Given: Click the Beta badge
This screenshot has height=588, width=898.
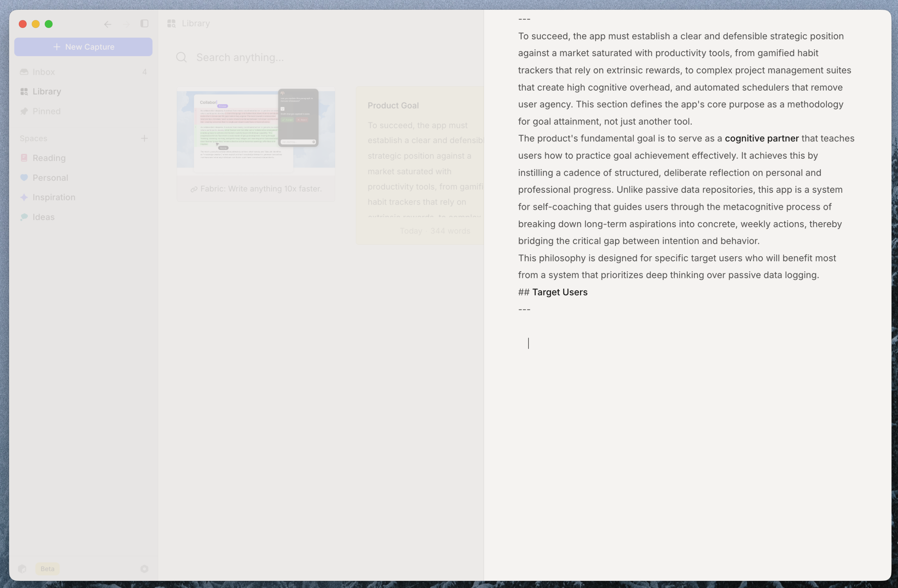Looking at the screenshot, I should coord(48,569).
